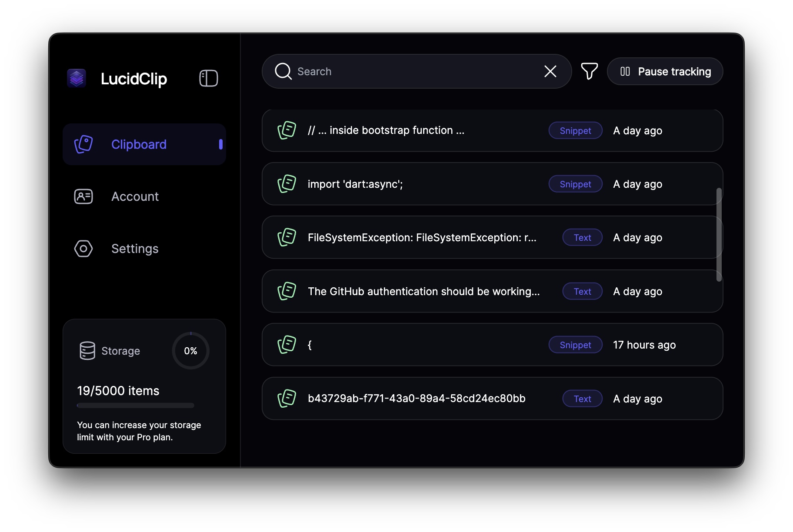Switch to the Account section

(x=135, y=196)
